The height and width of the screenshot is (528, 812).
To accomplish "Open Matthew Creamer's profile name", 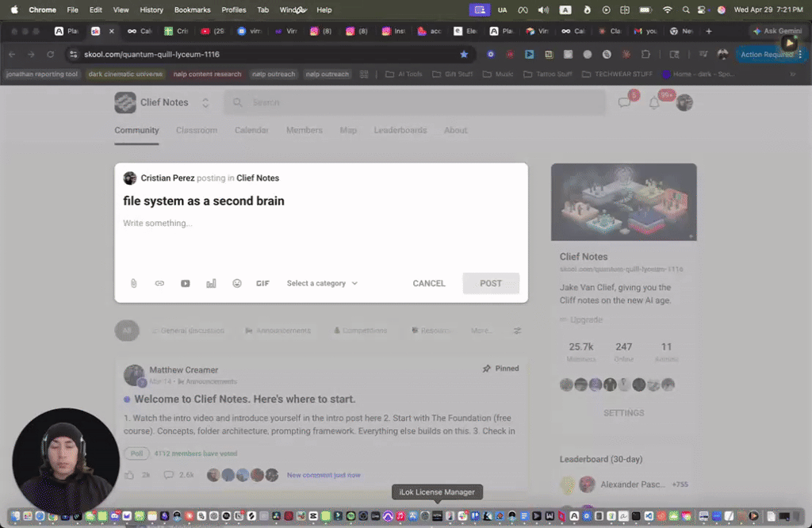I will [x=184, y=369].
